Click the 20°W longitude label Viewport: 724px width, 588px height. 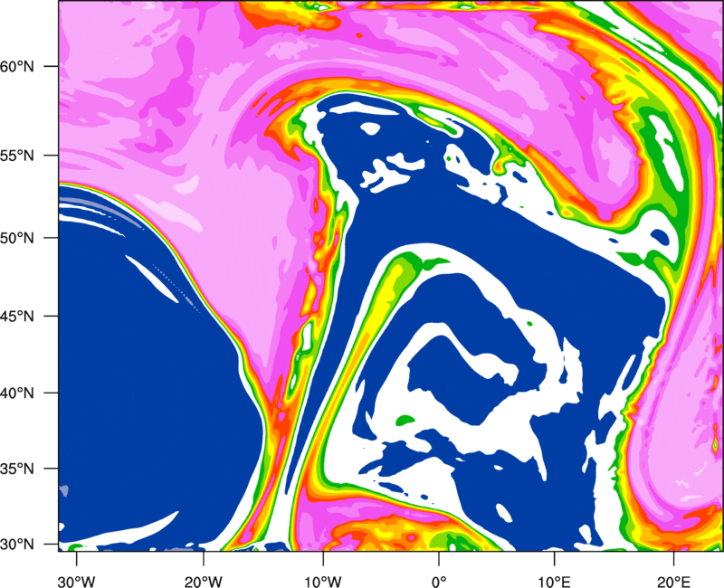[x=203, y=582]
